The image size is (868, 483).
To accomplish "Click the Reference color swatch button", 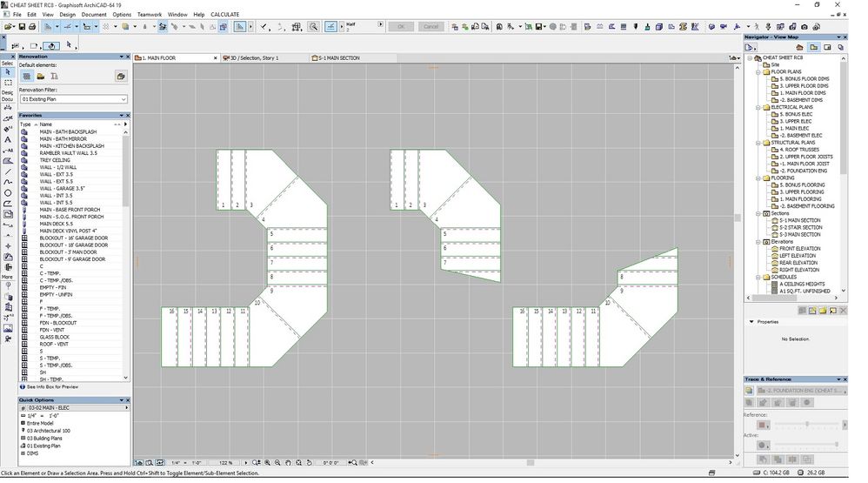I will tap(763, 425).
